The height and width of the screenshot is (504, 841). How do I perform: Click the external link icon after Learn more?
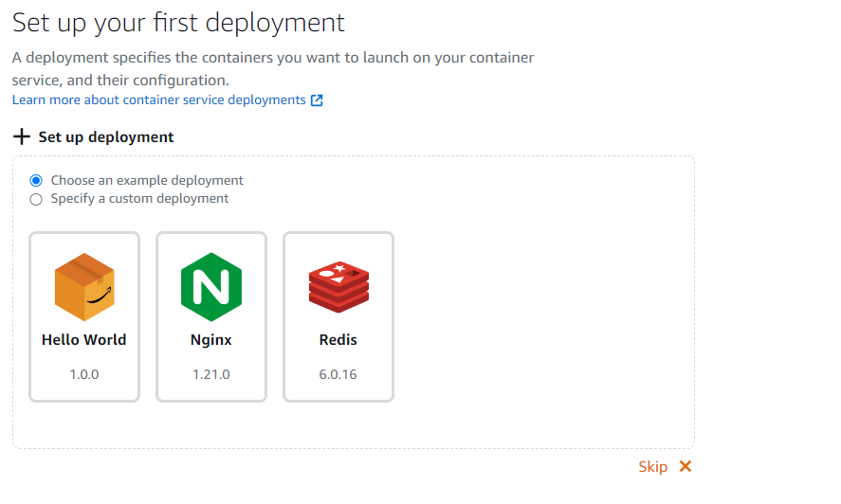click(x=317, y=100)
